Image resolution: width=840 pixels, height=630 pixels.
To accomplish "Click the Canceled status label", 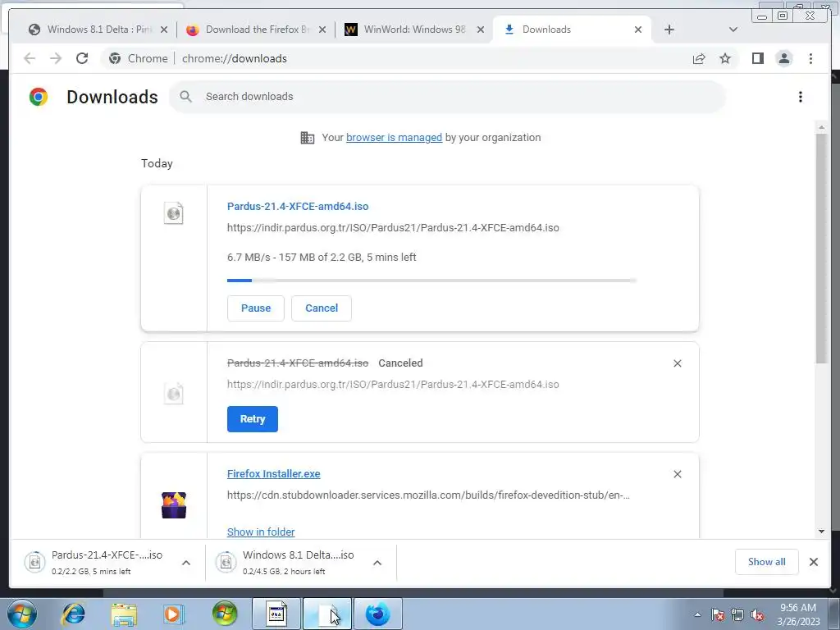I will click(x=400, y=363).
